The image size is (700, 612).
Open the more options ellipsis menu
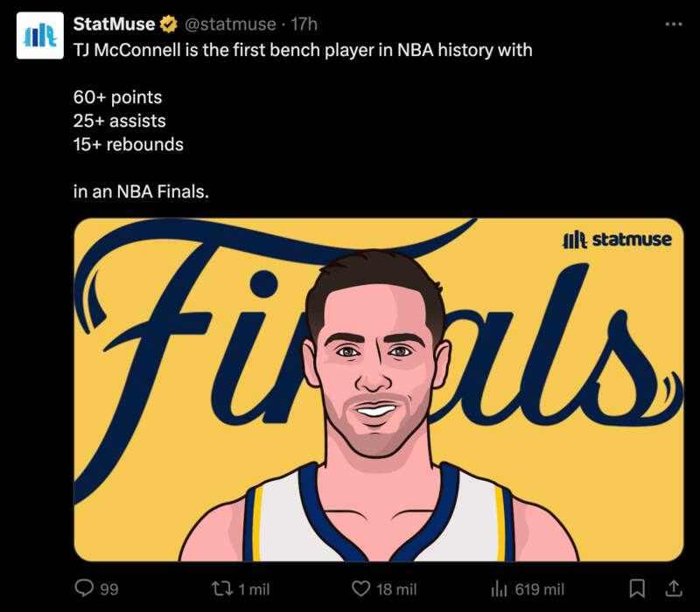coord(673,24)
